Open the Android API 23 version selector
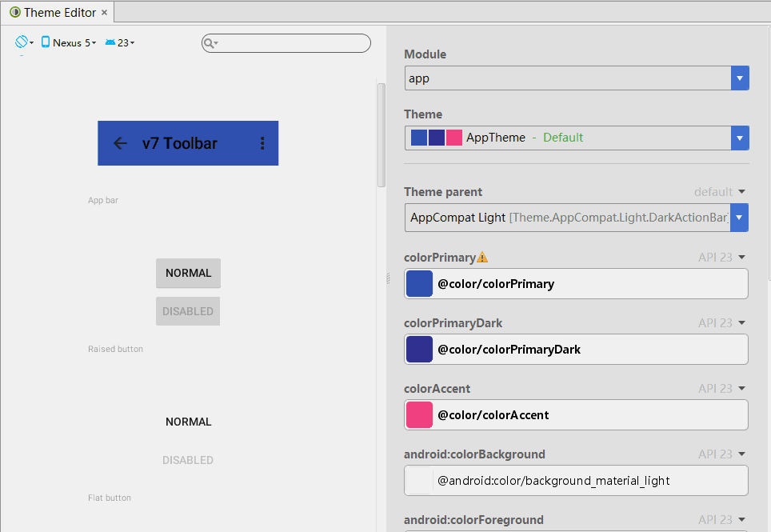This screenshot has width=771, height=532. (x=120, y=42)
